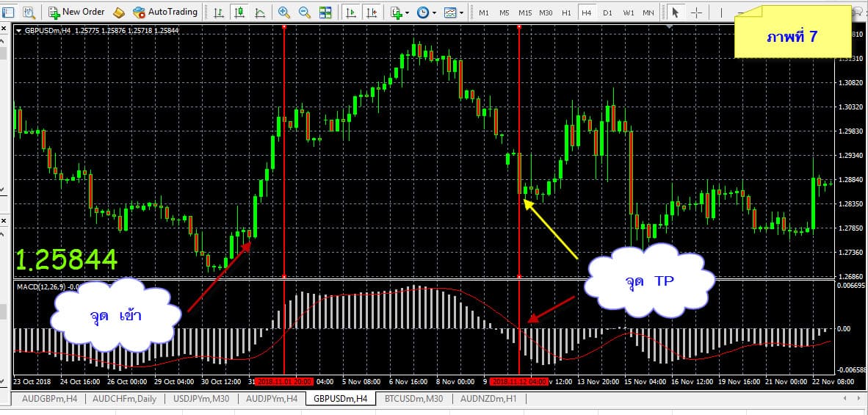868x415 pixels.
Task: Click the New Order button
Action: click(76, 12)
